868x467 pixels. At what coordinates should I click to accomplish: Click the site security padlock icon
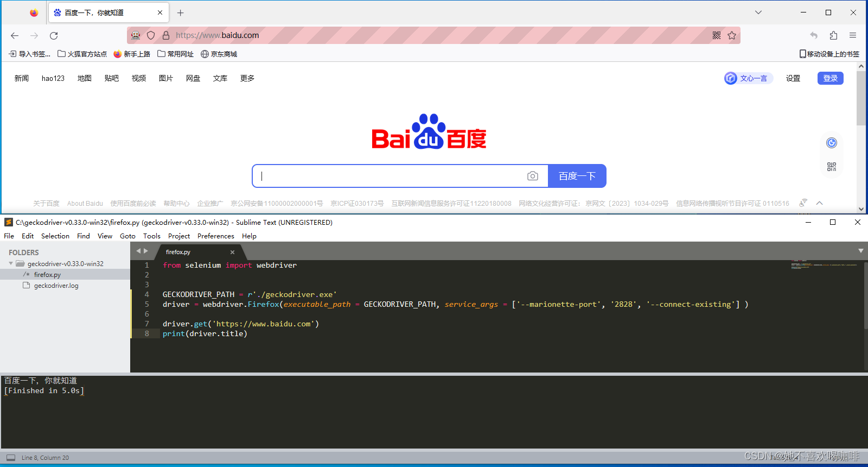[x=166, y=35]
